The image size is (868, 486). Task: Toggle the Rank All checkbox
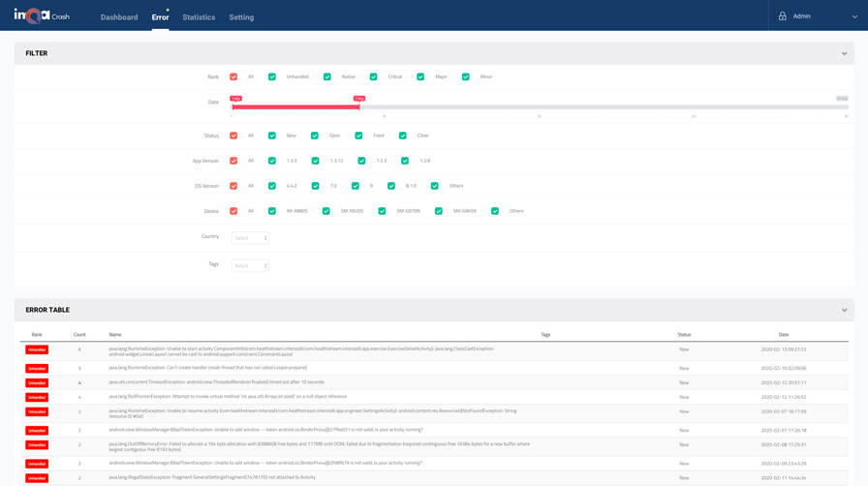tap(233, 76)
